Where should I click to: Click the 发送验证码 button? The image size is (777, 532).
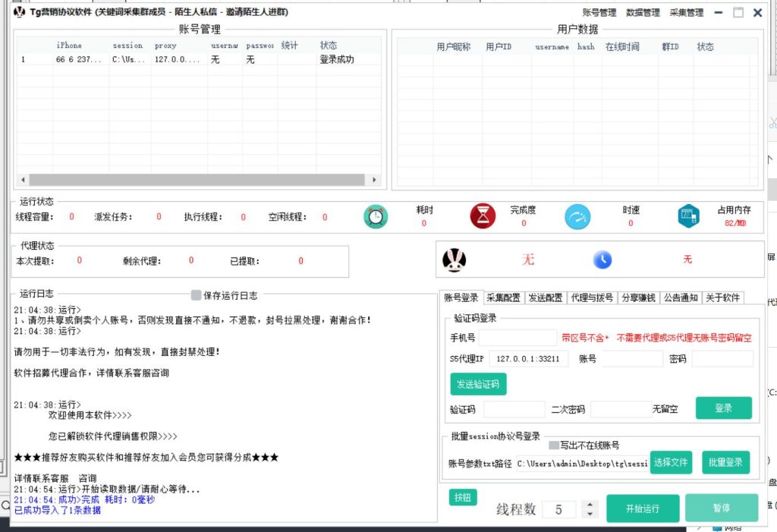(478, 384)
